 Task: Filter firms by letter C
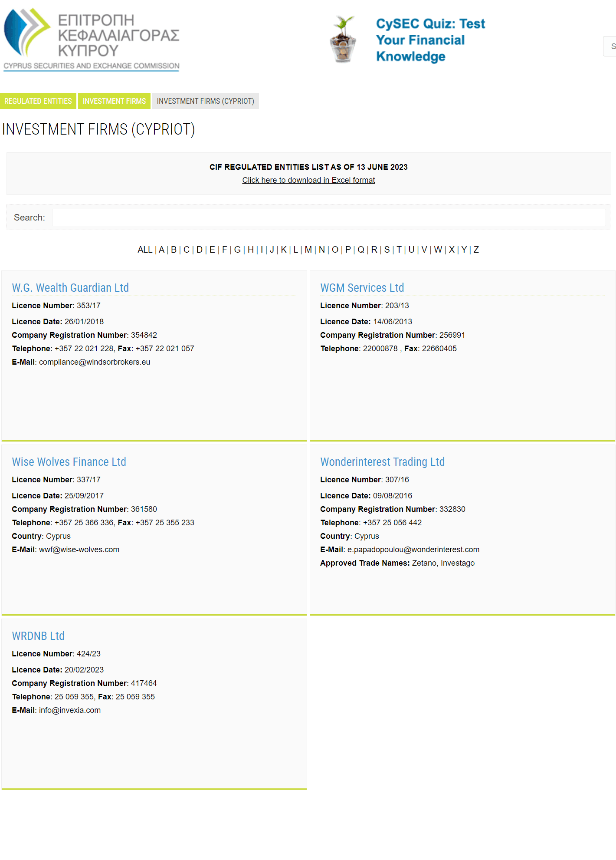click(x=187, y=250)
